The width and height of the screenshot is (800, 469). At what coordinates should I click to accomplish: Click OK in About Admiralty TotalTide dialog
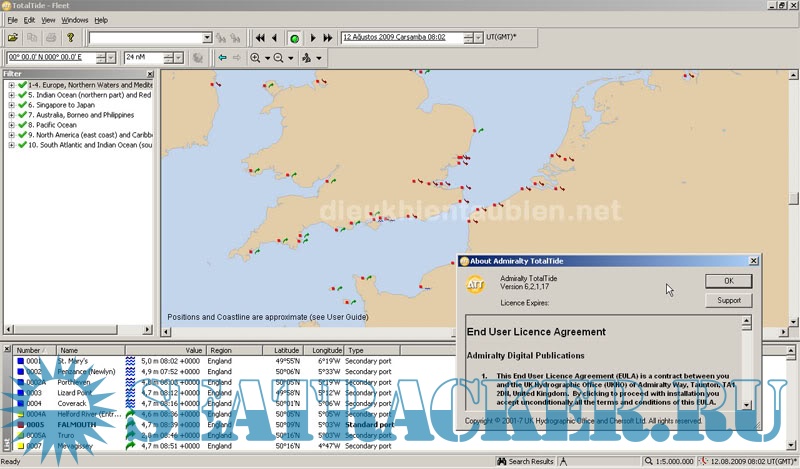click(728, 281)
